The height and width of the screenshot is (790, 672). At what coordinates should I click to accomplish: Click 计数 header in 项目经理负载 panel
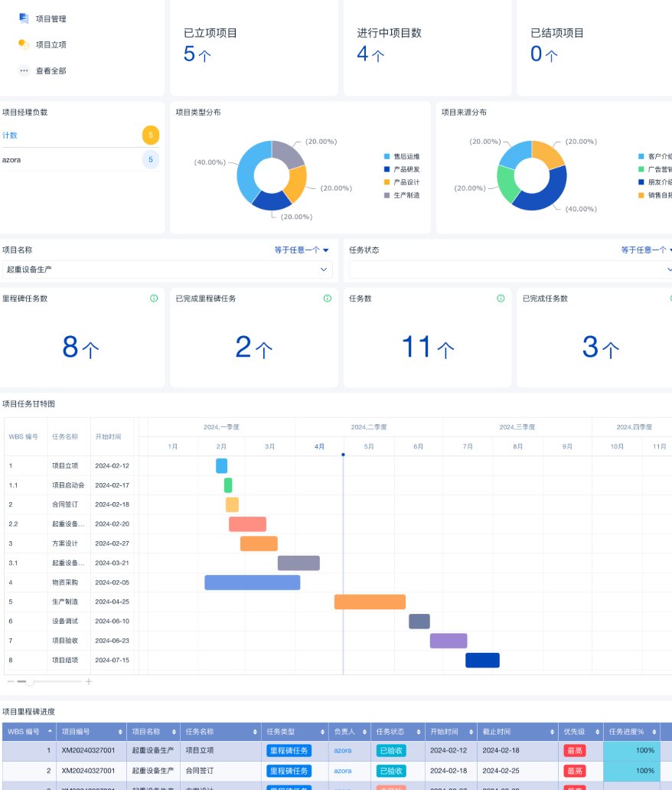coord(10,135)
